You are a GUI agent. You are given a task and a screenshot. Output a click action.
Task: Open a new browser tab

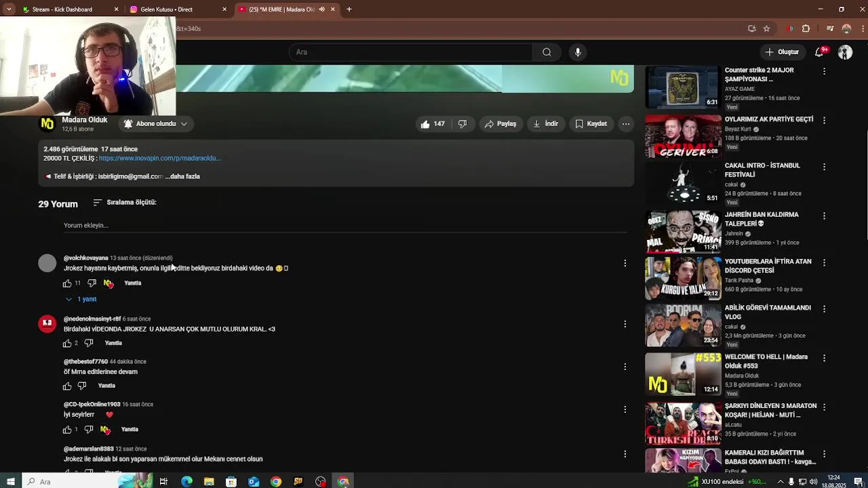(349, 9)
